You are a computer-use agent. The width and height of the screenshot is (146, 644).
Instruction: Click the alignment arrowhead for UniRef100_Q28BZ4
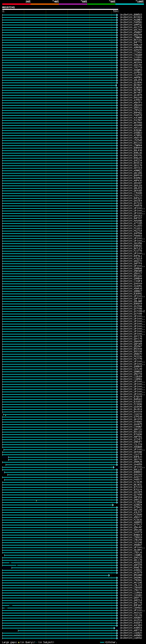point(113,505)
